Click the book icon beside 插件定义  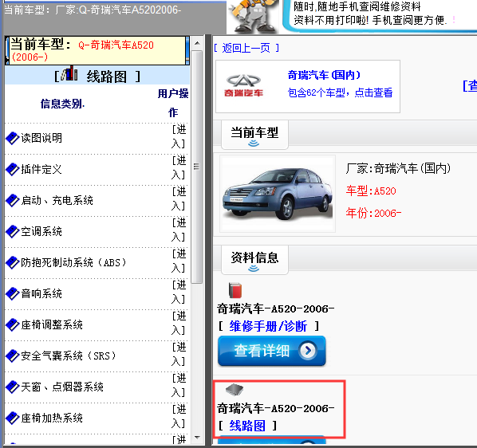(x=13, y=169)
